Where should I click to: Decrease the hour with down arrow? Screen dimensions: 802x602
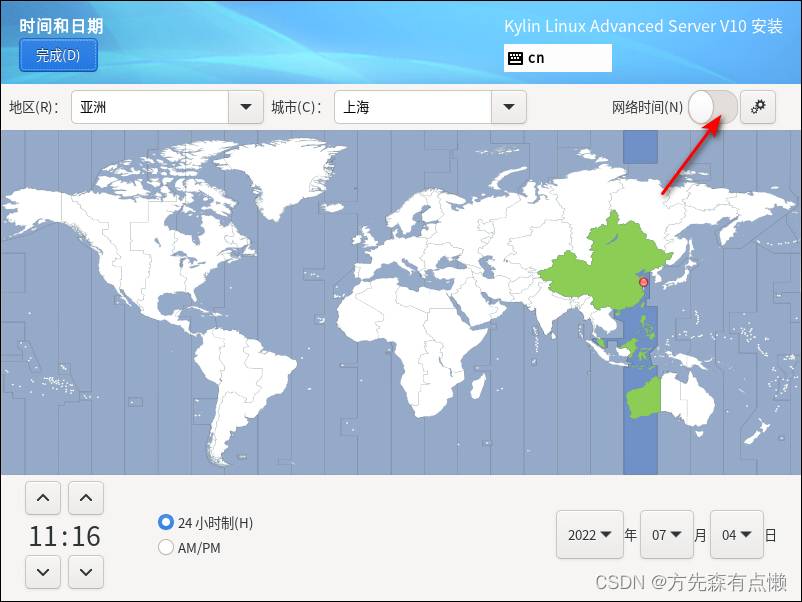[x=43, y=572]
